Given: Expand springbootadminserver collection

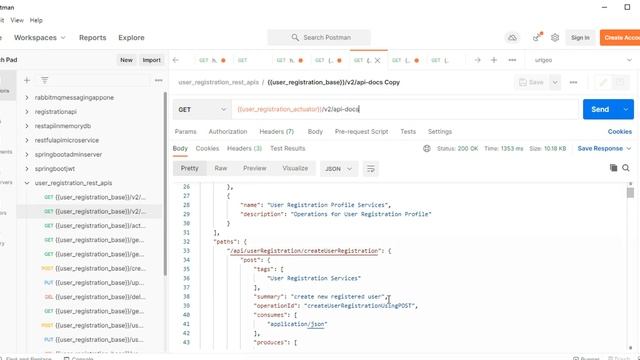Looking at the screenshot, I should click(x=27, y=155).
